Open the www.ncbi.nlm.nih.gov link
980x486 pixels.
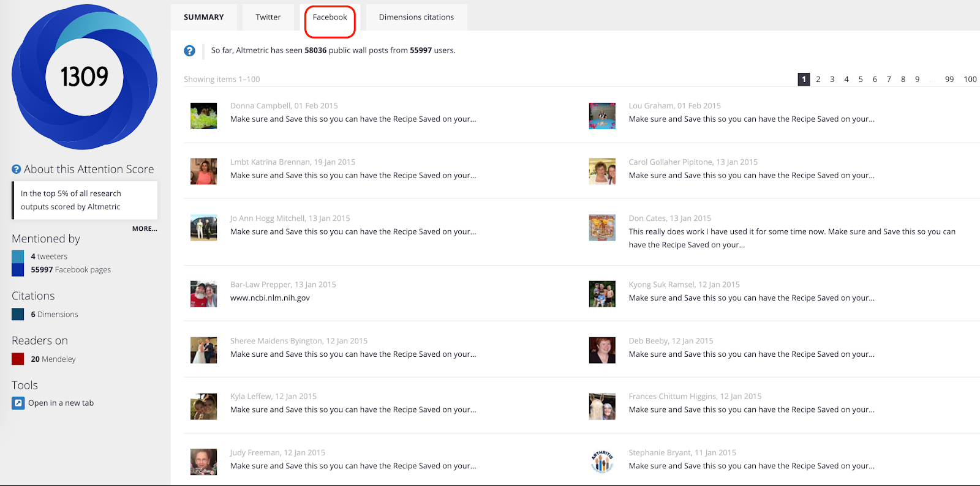point(270,298)
